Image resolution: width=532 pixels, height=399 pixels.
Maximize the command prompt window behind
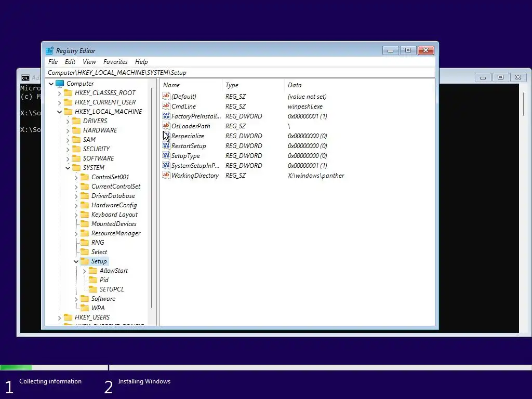500,77
